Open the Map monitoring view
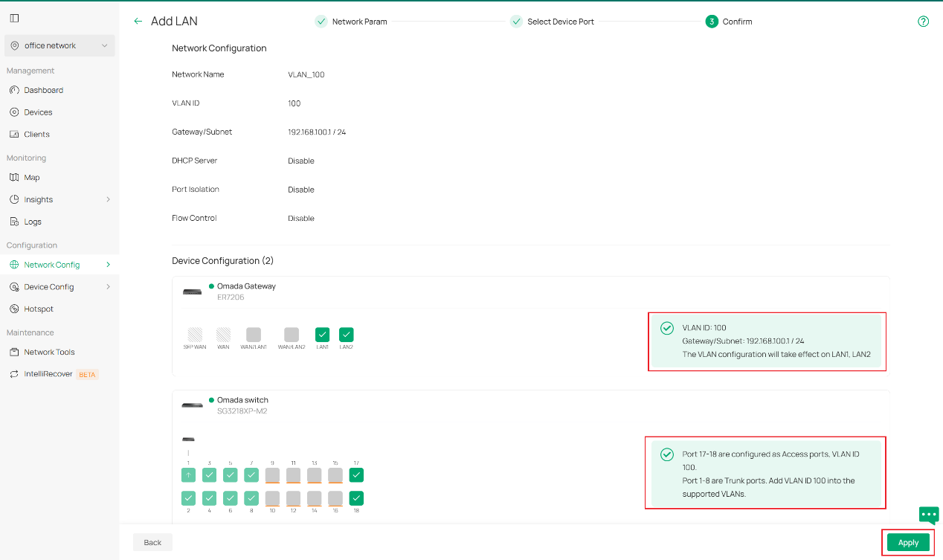 pyautogui.click(x=32, y=178)
